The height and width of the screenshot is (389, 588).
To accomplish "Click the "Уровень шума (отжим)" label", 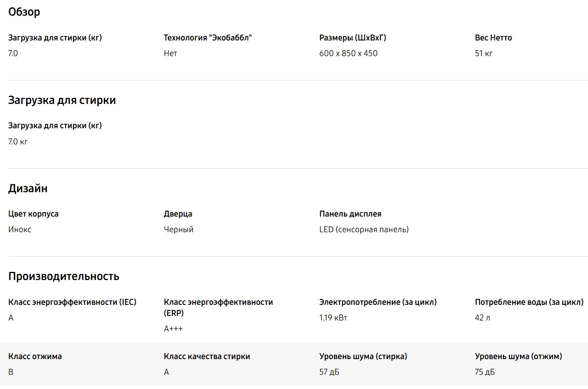I will coord(518,356).
